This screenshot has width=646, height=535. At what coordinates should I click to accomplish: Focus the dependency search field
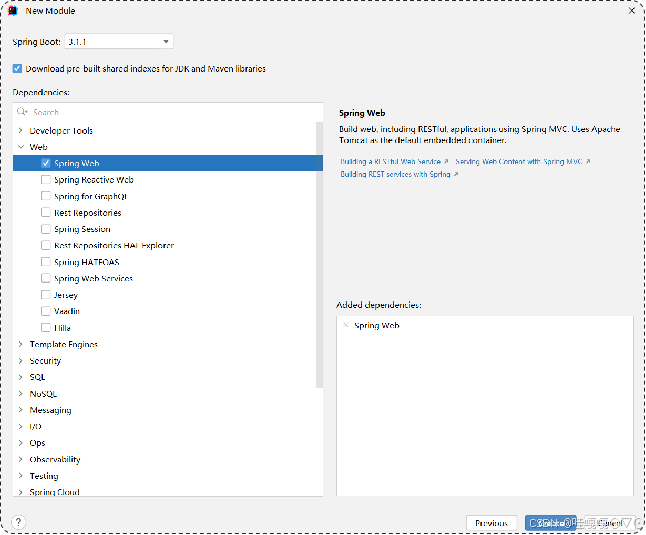coord(170,112)
